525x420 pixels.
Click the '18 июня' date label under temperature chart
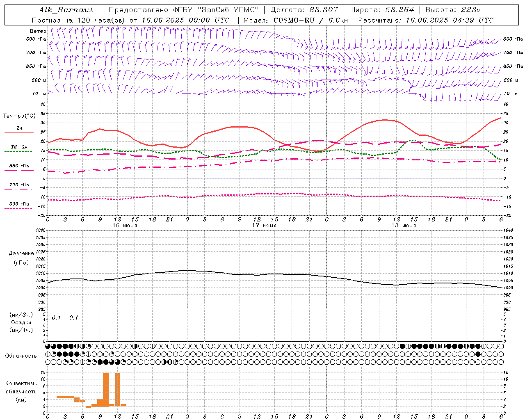404,226
